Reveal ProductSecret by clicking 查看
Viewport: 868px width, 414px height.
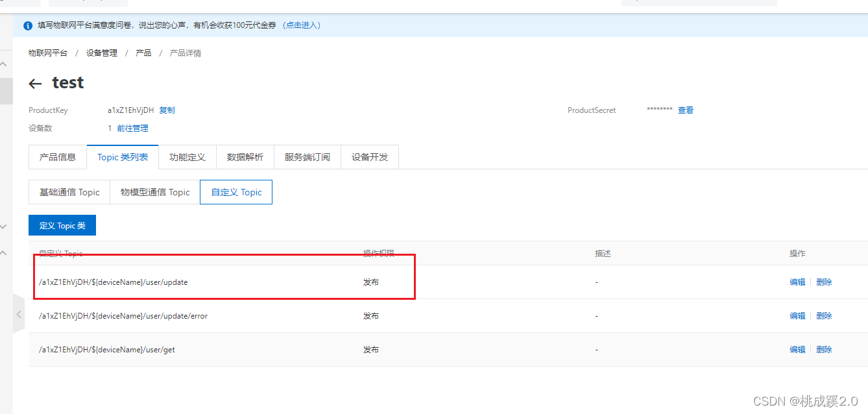click(686, 110)
